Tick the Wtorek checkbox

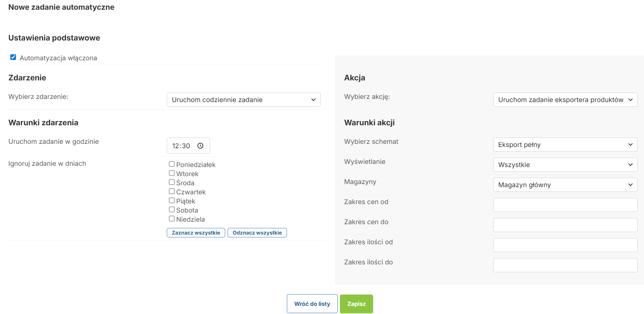click(172, 173)
